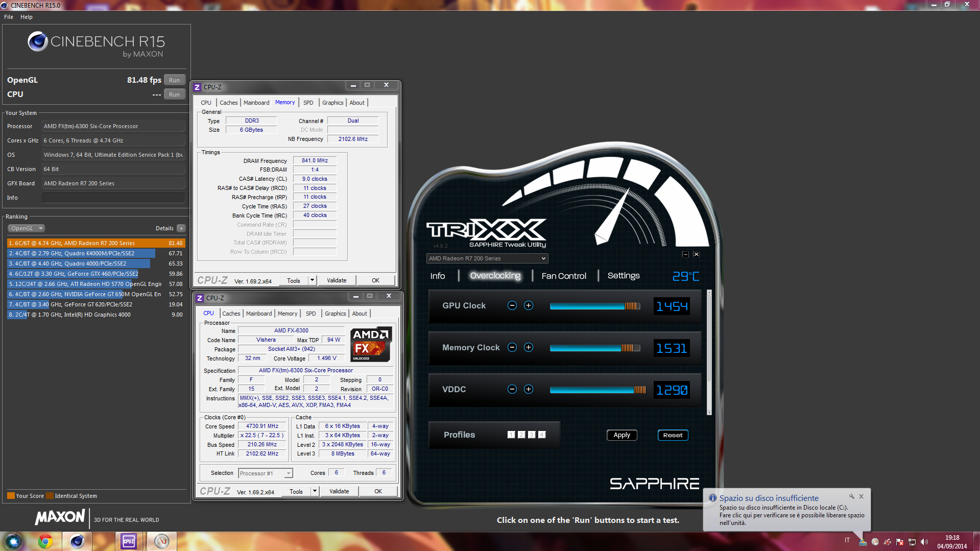Open Processor #1 selection dropdown
Screen dimensions: 980x551
pos(266,473)
